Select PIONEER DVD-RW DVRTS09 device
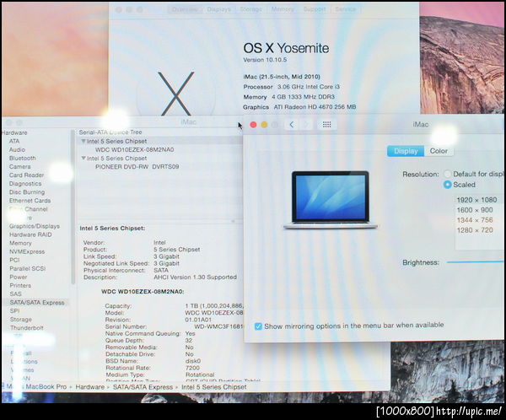The height and width of the screenshot is (420, 506). [137, 167]
